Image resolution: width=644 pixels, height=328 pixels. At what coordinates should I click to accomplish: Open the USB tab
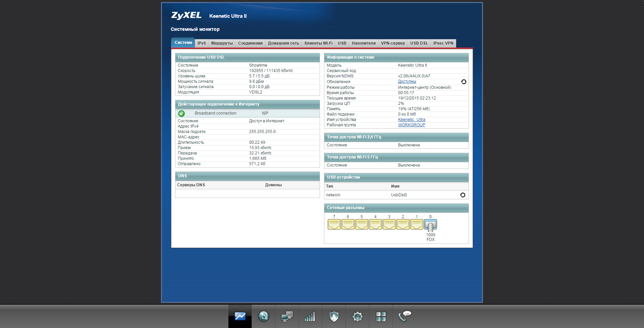[342, 43]
